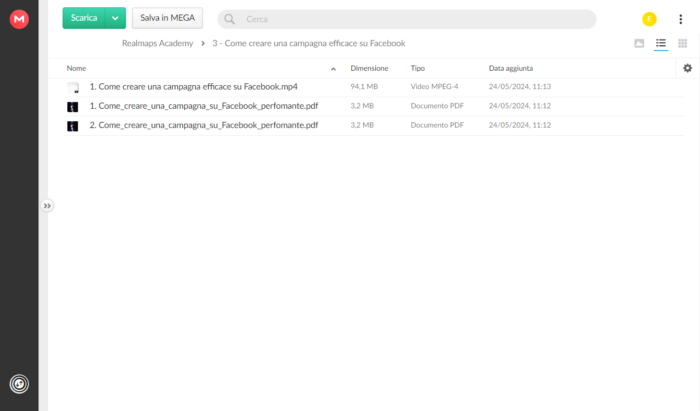Sort by Tipo column header
Screen dimensions: 700x411
418,68
